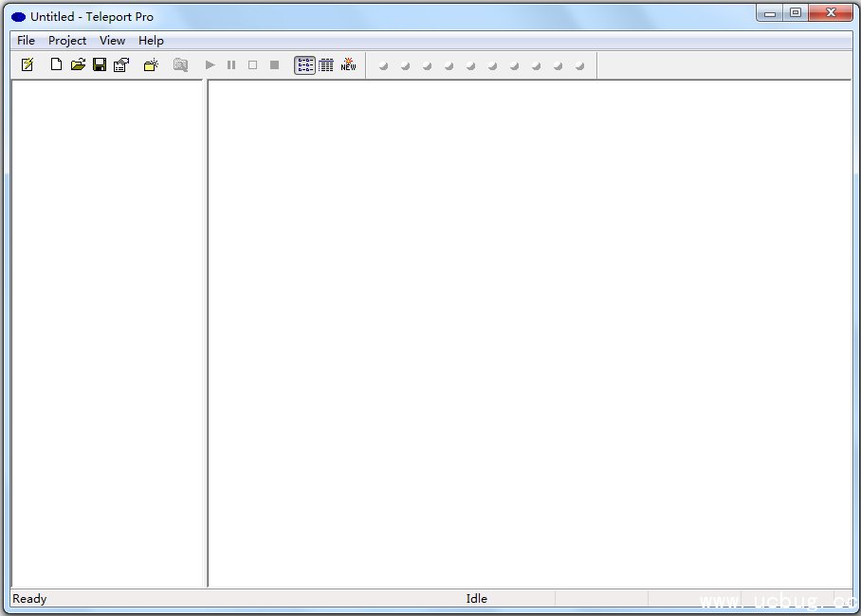Open Project Properties icon
This screenshot has height=616, width=861.
(x=121, y=65)
